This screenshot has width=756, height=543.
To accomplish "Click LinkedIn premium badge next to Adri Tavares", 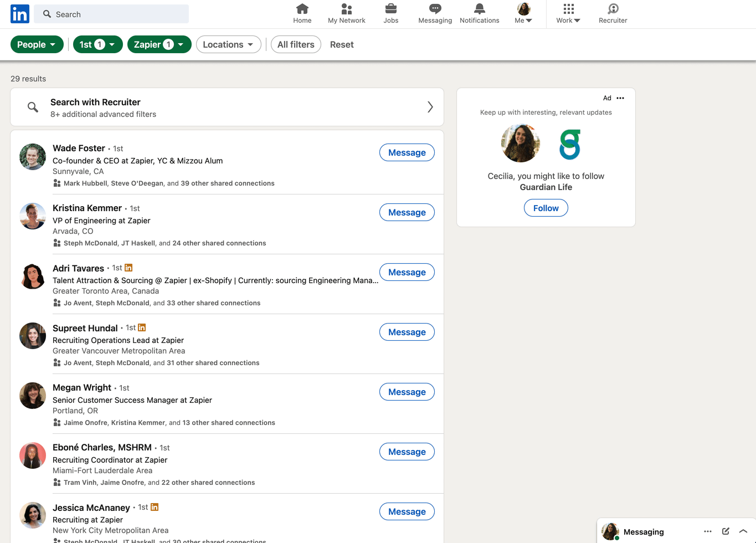I will pos(128,268).
